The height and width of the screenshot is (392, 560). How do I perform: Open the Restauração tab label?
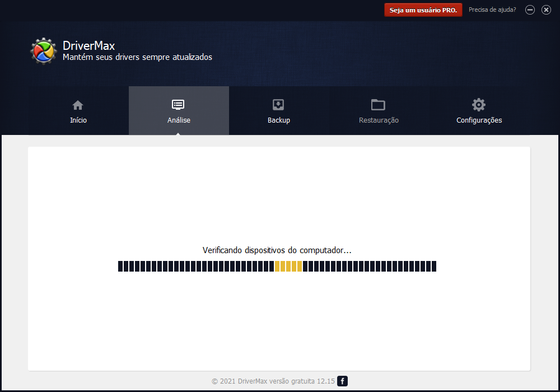click(379, 120)
